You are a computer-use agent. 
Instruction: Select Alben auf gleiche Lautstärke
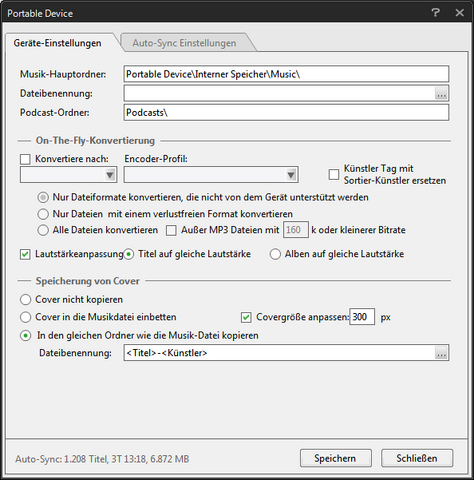tap(275, 254)
